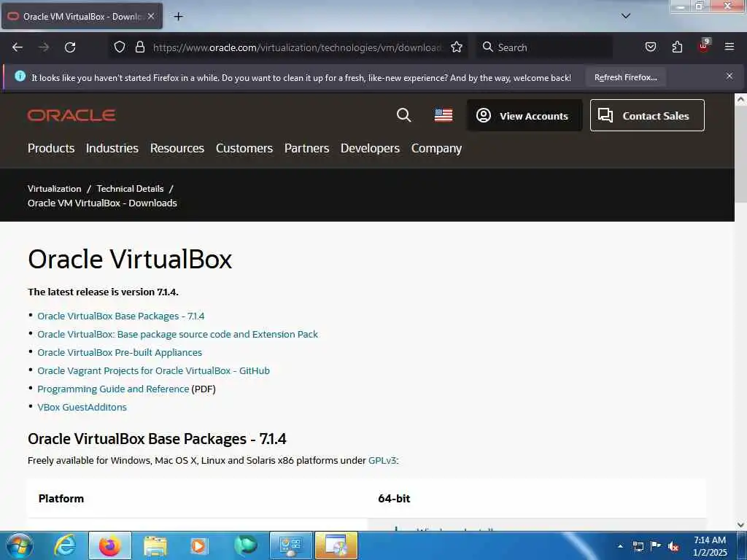Bookmark this page with the star icon
Screen dimensions: 747x560
(x=457, y=47)
